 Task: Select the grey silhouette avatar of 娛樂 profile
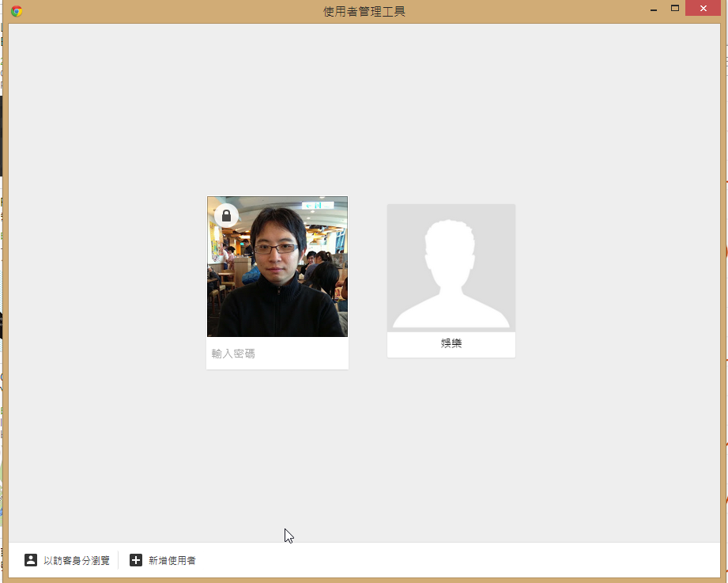(x=451, y=268)
